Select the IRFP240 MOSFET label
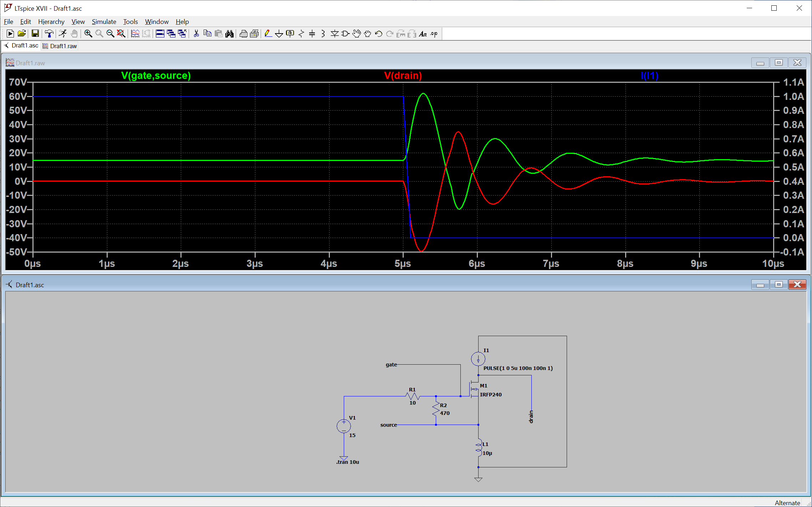This screenshot has height=507, width=812. (491, 395)
